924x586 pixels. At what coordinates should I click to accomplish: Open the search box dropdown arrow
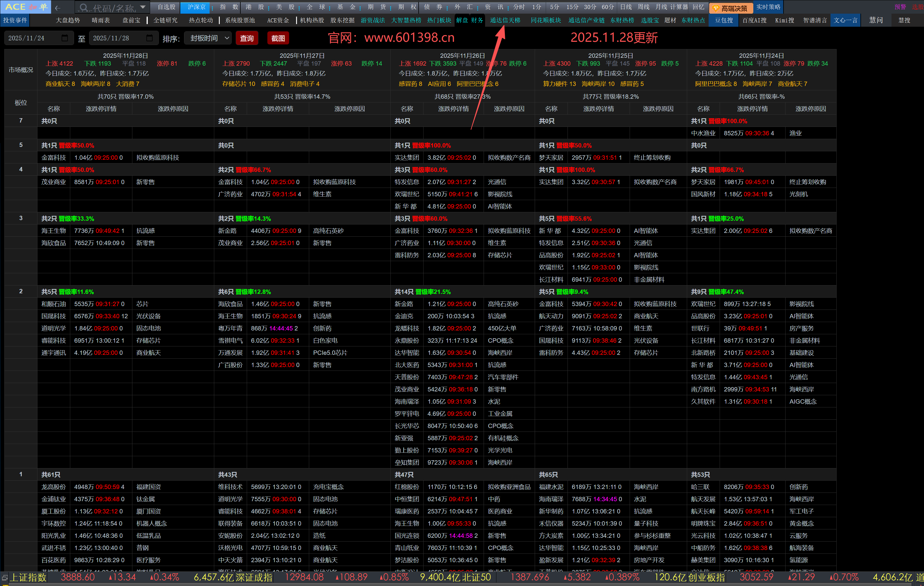tap(143, 7)
